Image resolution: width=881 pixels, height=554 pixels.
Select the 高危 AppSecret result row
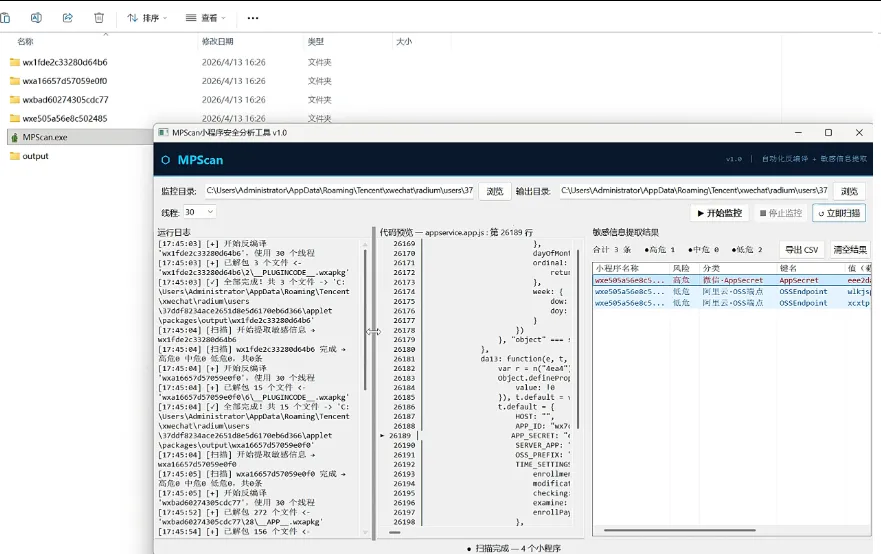click(x=732, y=280)
